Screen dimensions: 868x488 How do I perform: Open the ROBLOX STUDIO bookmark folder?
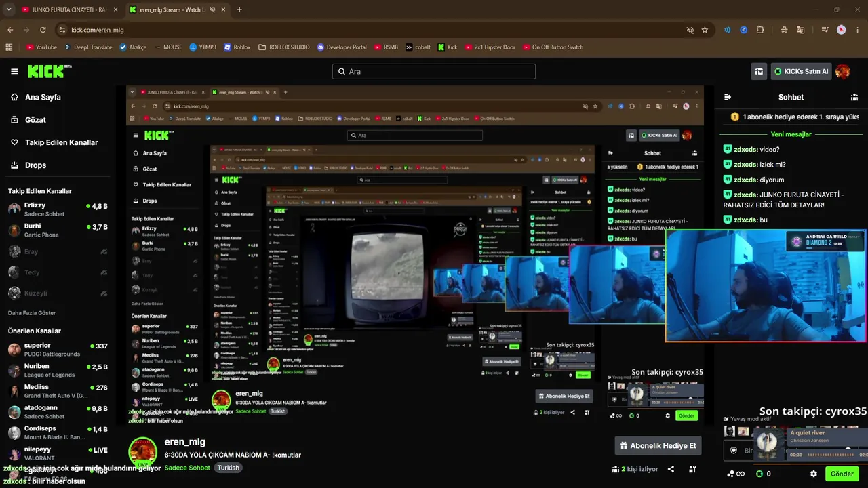pyautogui.click(x=284, y=47)
